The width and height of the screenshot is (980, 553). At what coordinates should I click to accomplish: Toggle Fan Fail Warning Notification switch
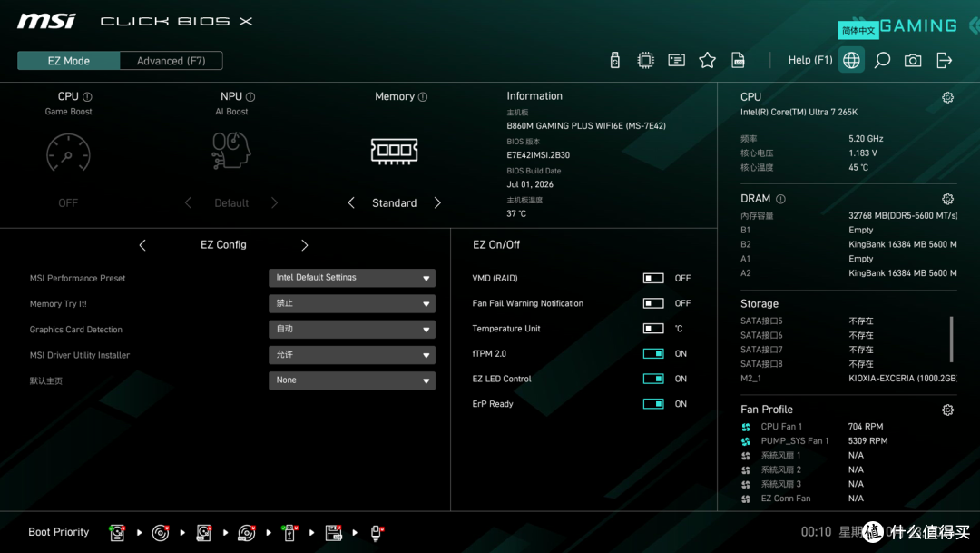click(653, 302)
